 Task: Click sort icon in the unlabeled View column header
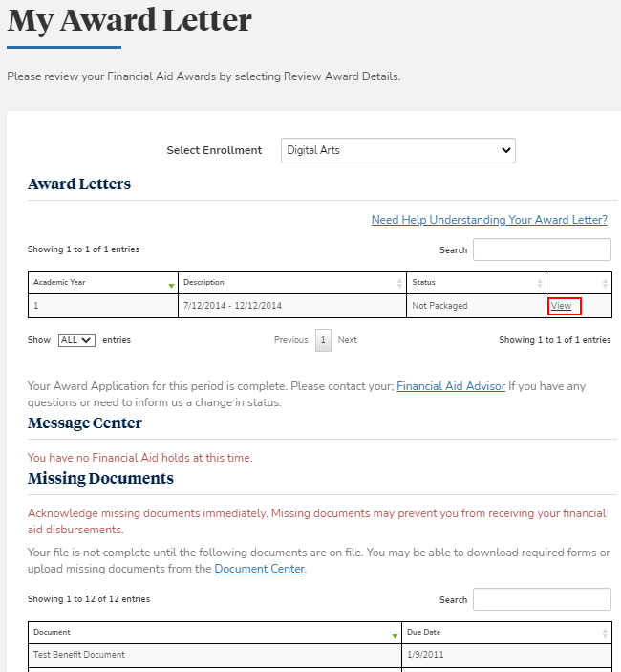click(605, 284)
